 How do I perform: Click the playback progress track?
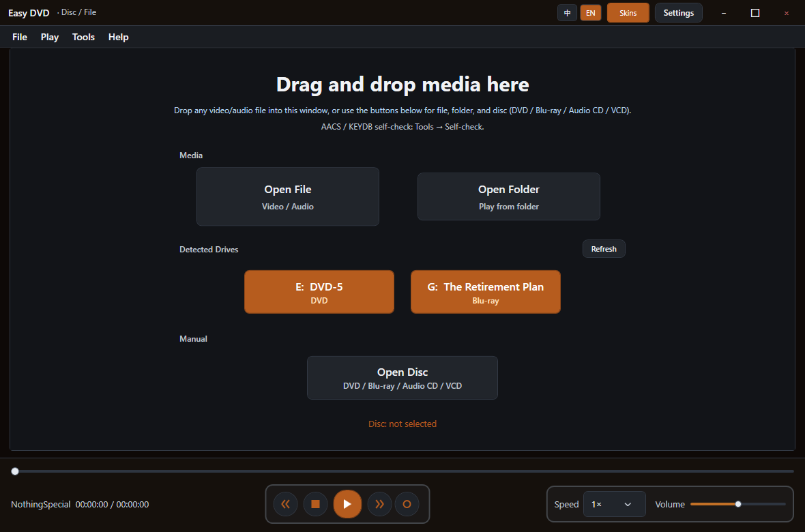(x=402, y=471)
